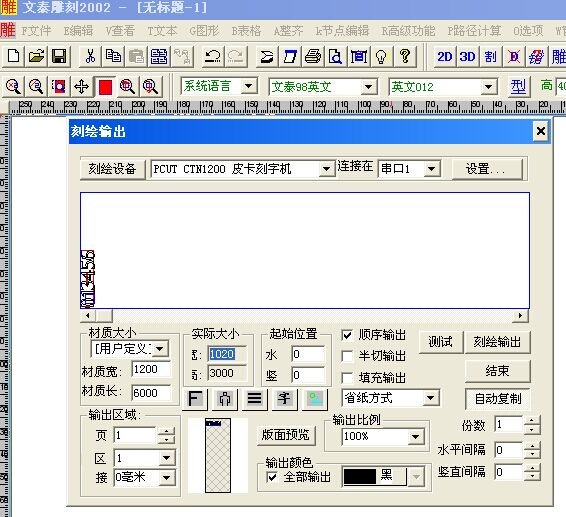Save with the floppy disk icon

[59, 56]
